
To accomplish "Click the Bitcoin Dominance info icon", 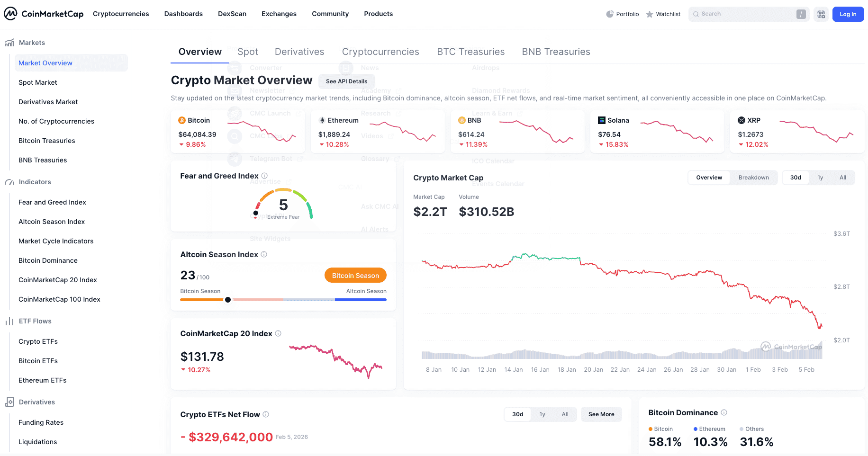I will [724, 412].
